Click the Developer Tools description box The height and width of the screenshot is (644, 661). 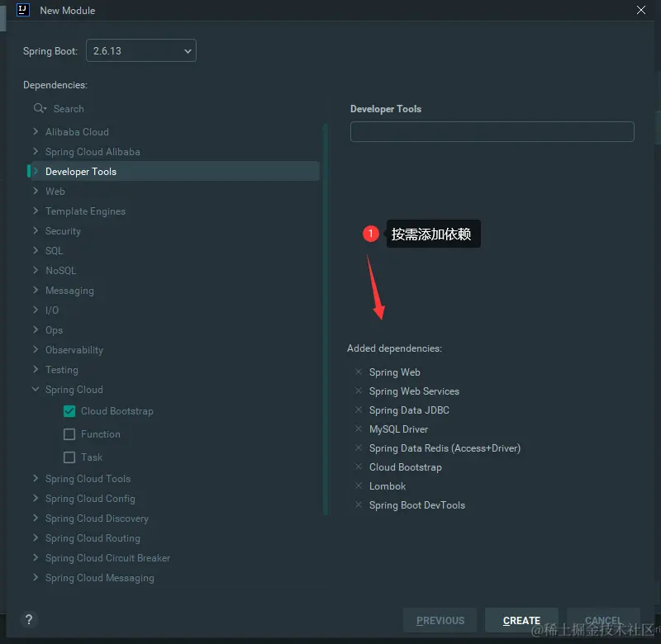492,132
